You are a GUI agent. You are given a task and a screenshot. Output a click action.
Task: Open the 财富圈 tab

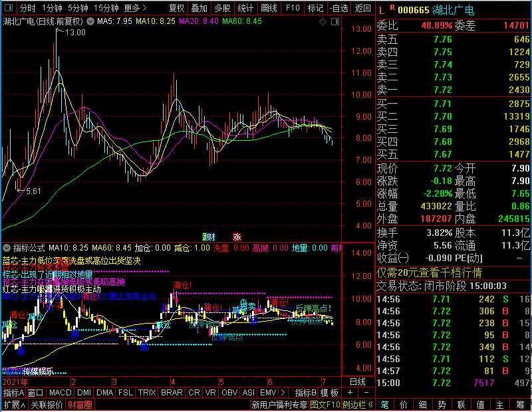pos(80,405)
